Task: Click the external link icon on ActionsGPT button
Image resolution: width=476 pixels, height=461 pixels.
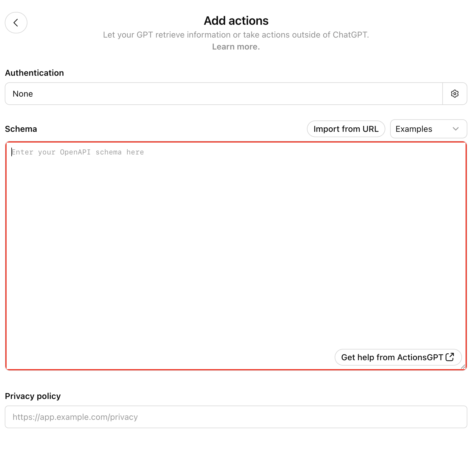Action: click(450, 357)
